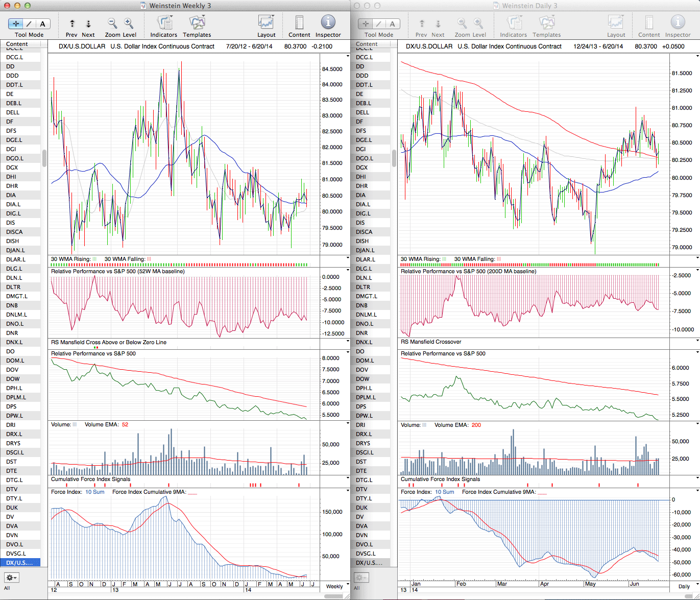
Task: Select DISH in the Weekly window symbol list
Action: [x=13, y=241]
